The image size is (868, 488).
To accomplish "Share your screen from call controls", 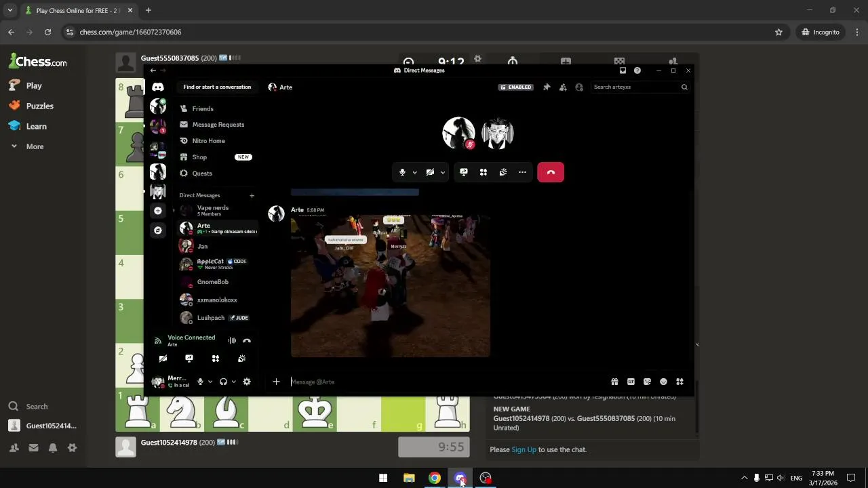I will [x=464, y=172].
